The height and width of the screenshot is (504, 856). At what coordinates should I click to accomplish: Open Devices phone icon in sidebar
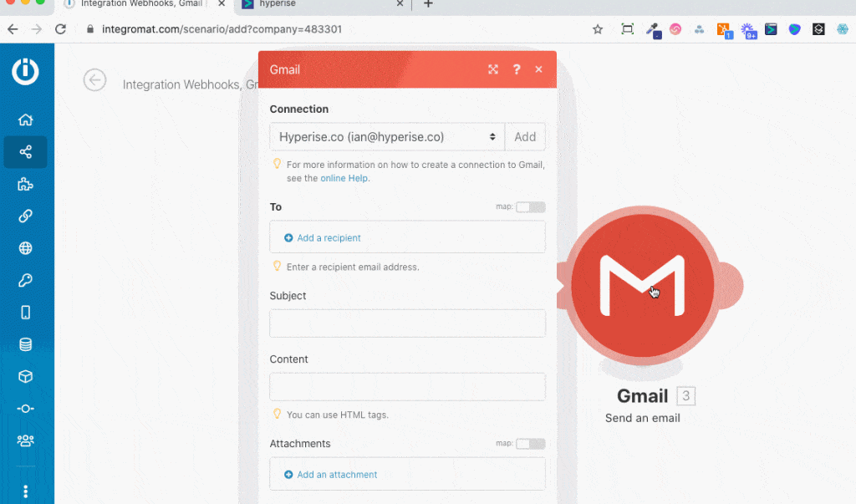tap(25, 313)
